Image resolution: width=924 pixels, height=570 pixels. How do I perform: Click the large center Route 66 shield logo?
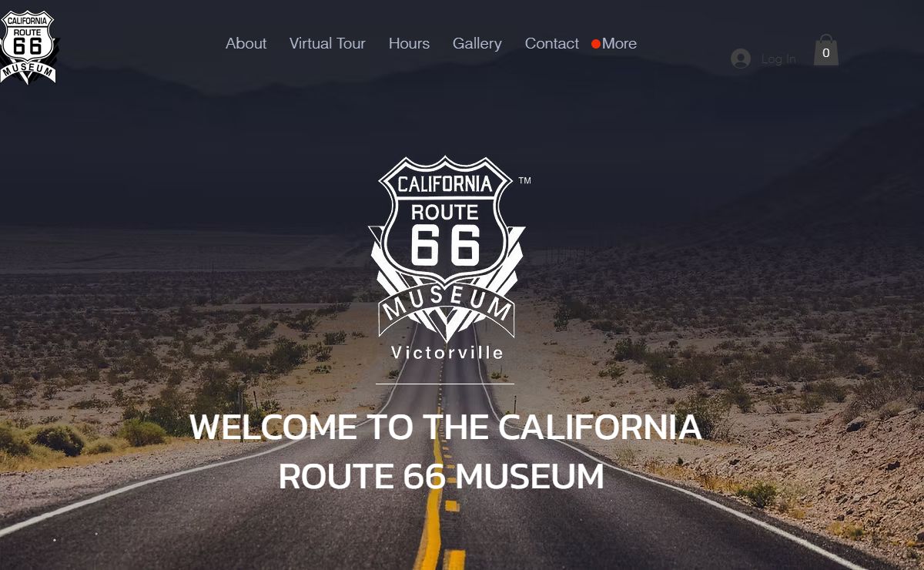coord(447,248)
